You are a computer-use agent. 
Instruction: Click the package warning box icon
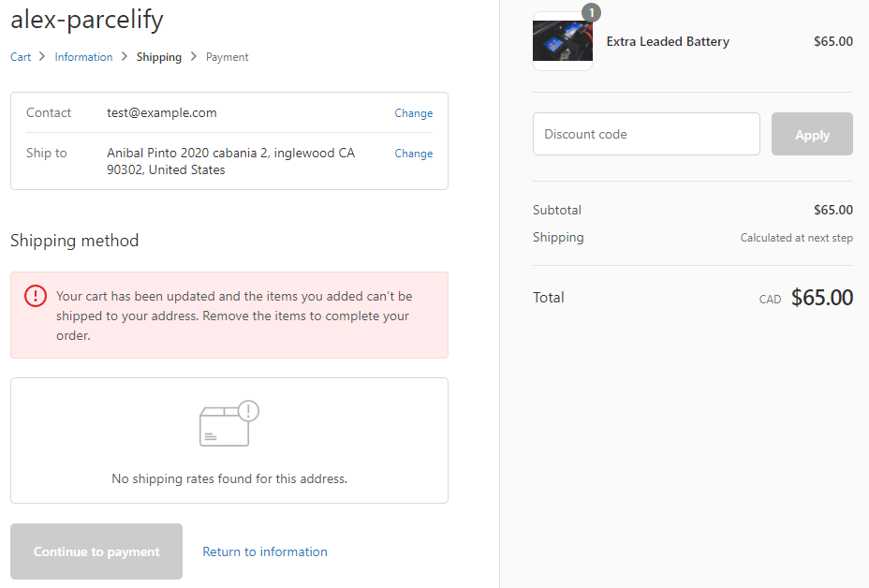pyautogui.click(x=229, y=423)
